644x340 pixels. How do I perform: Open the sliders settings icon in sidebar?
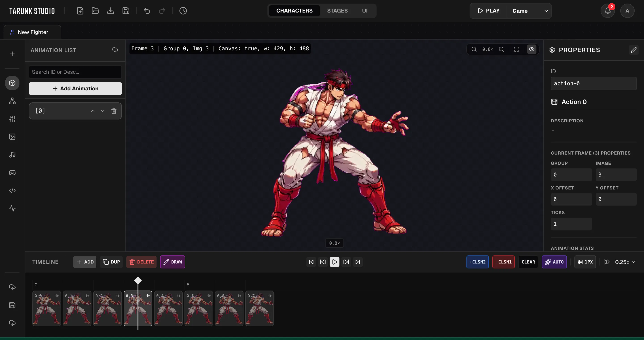pos(12,119)
